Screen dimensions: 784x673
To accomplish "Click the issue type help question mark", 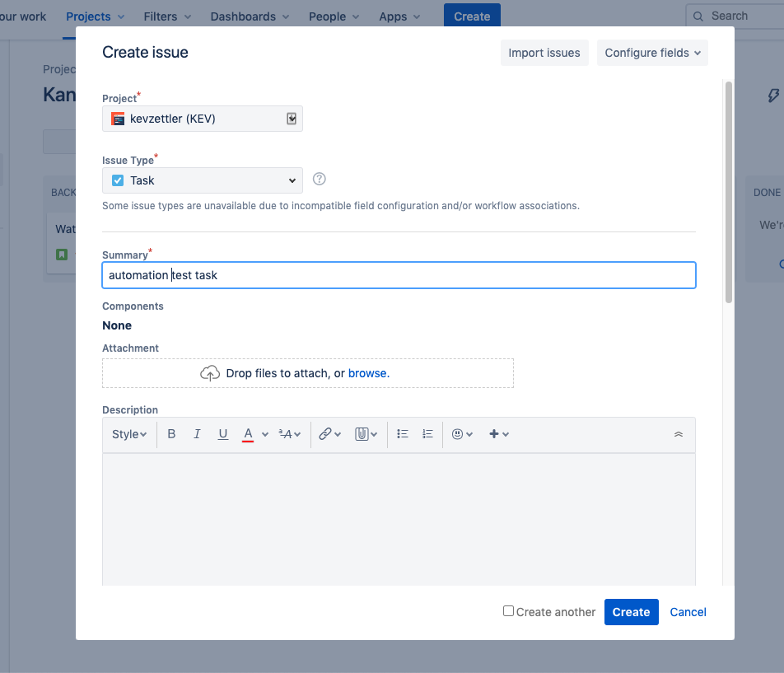I will (319, 178).
